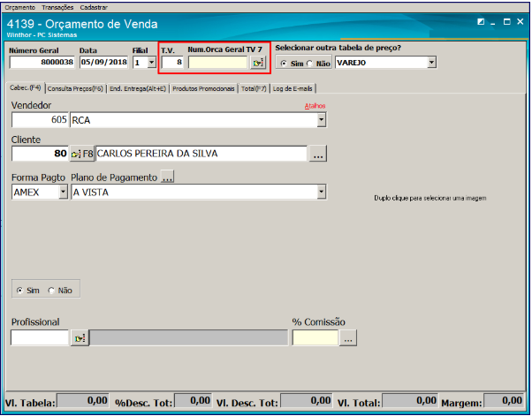Click the Num.Orca Geral TV 7 field

click(218, 63)
